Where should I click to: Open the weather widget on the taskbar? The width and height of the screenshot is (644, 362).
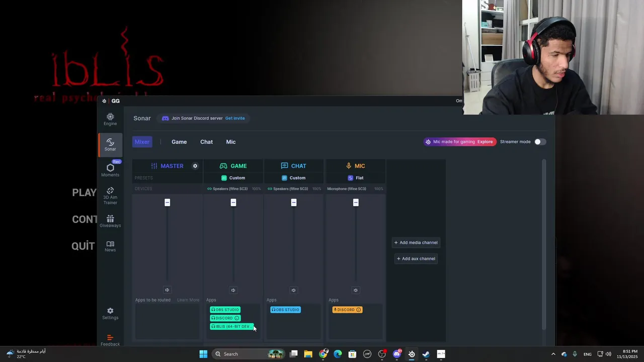26,354
